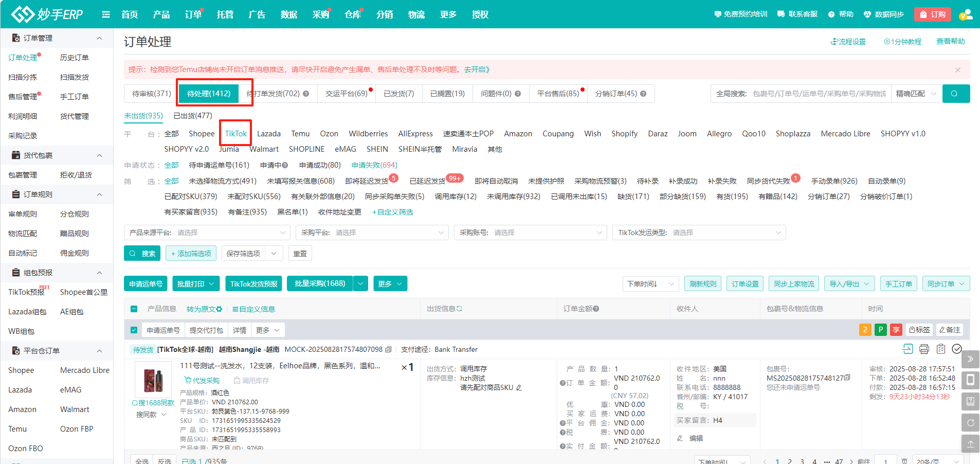Click the product thumbnail image
The width and height of the screenshot is (980, 464).
pyautogui.click(x=153, y=380)
